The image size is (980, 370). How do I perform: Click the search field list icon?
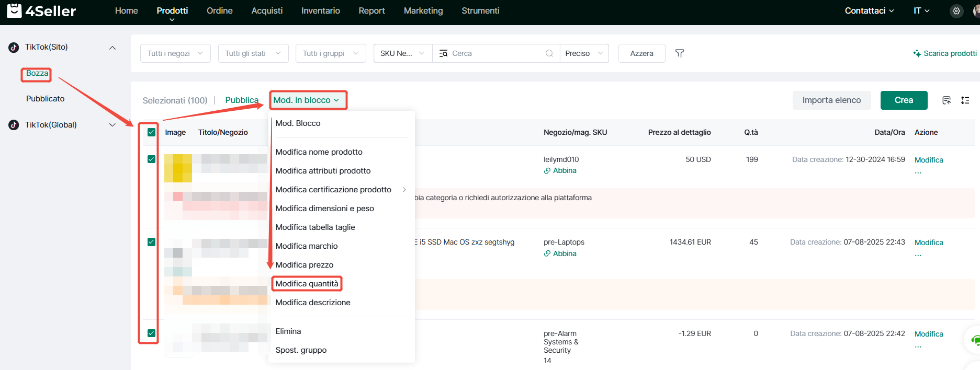(x=443, y=53)
